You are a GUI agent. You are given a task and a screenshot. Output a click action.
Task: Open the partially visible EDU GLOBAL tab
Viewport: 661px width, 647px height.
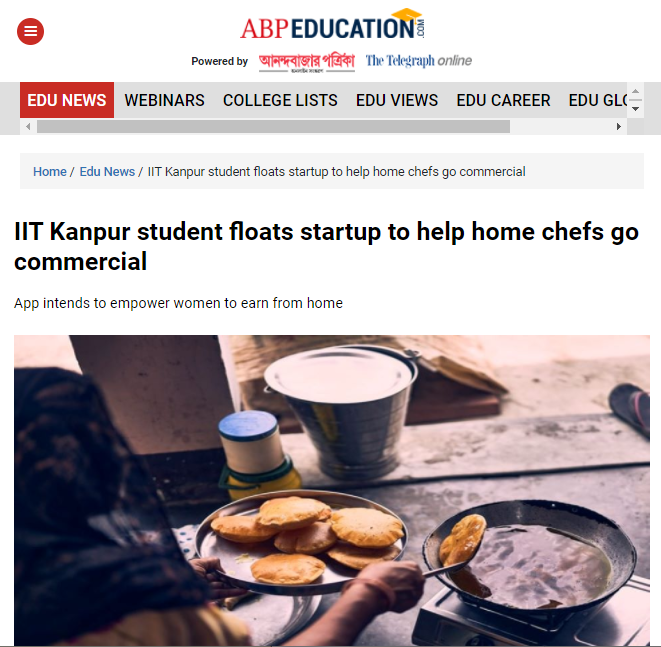tap(598, 100)
